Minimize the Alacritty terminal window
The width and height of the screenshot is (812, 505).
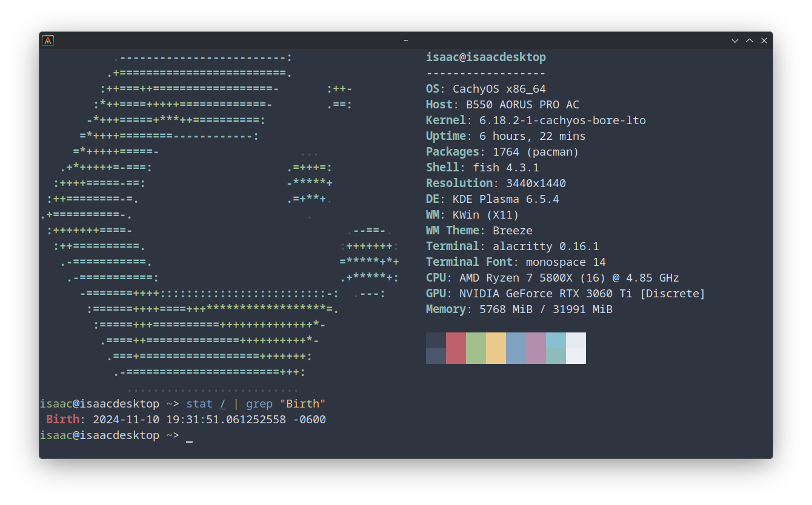735,41
